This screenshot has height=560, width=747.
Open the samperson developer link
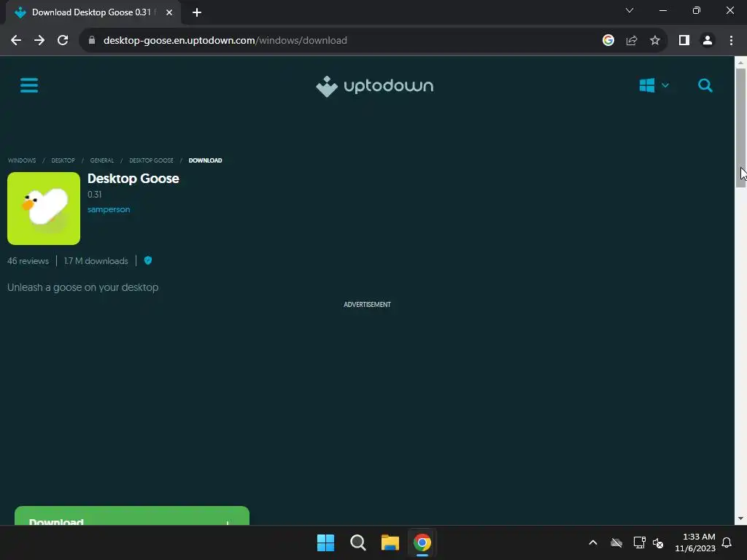click(109, 209)
